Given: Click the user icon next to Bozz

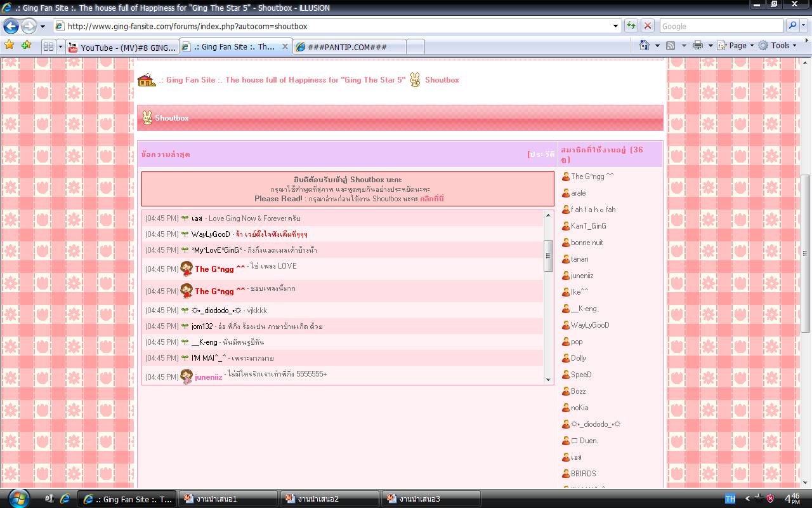Looking at the screenshot, I should point(566,391).
